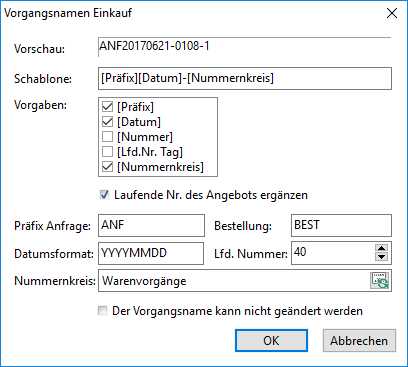Focus the Präfix Anfrage field

pyautogui.click(x=151, y=226)
